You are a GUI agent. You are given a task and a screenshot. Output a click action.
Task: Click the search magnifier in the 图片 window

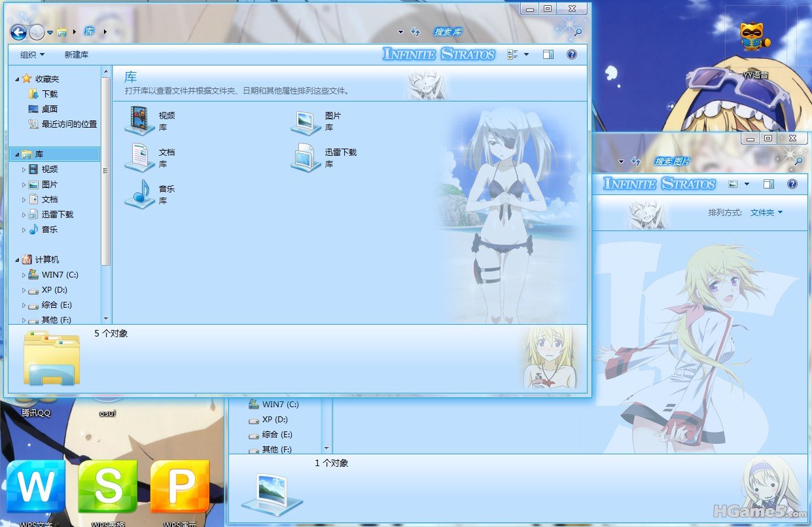point(798,161)
